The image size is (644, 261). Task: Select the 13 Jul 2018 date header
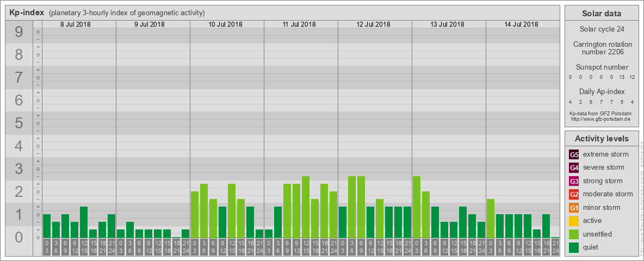point(447,24)
